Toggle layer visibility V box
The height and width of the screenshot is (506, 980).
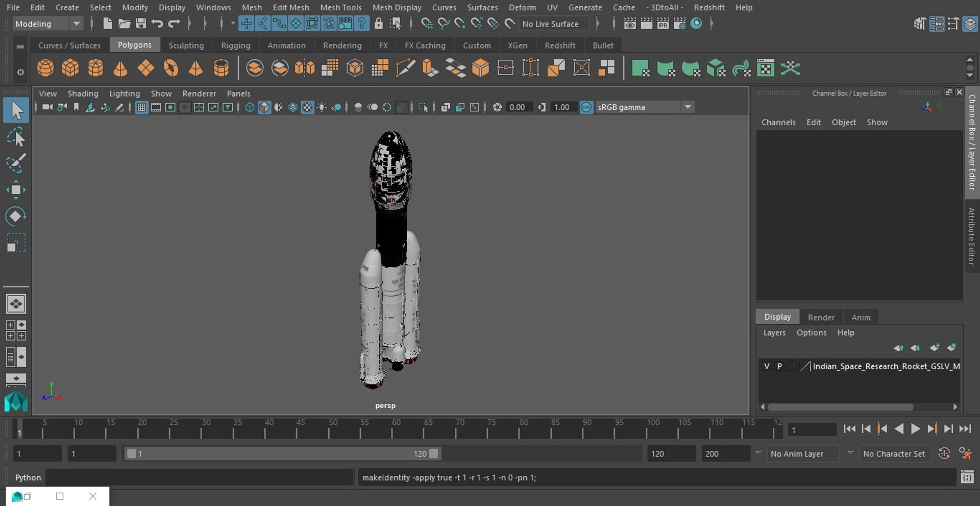pos(767,366)
